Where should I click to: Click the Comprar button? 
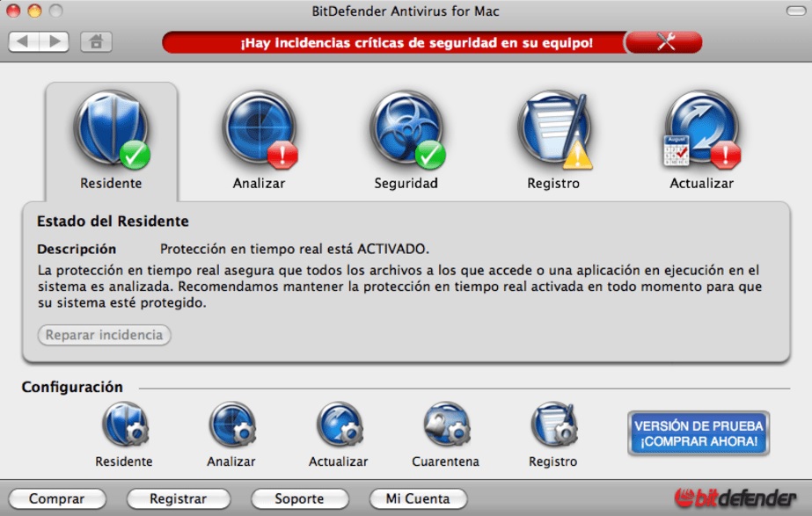57,499
